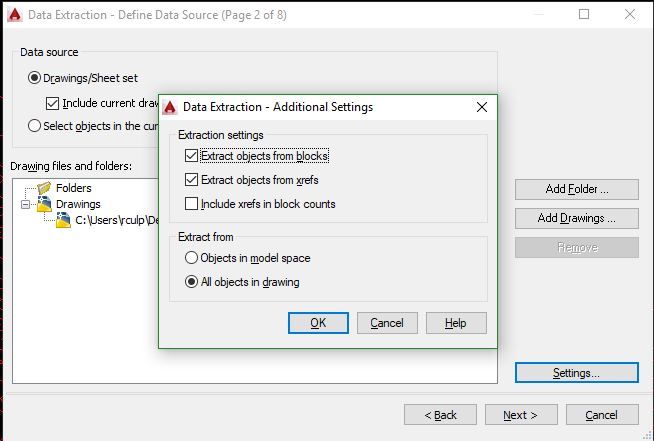
Task: Close the Additional Settings dialog
Action: [x=482, y=107]
